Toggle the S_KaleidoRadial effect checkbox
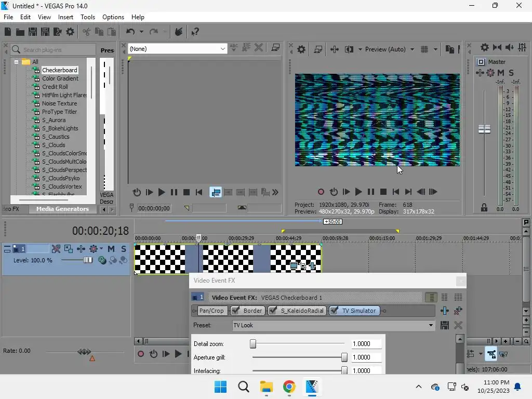532x399 pixels. click(x=273, y=311)
